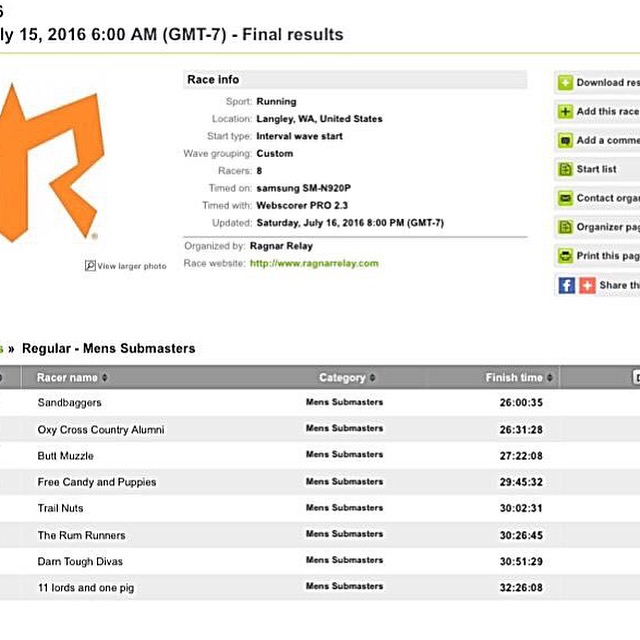Click finish time 26:31:28
640x640 pixels.
point(521,429)
